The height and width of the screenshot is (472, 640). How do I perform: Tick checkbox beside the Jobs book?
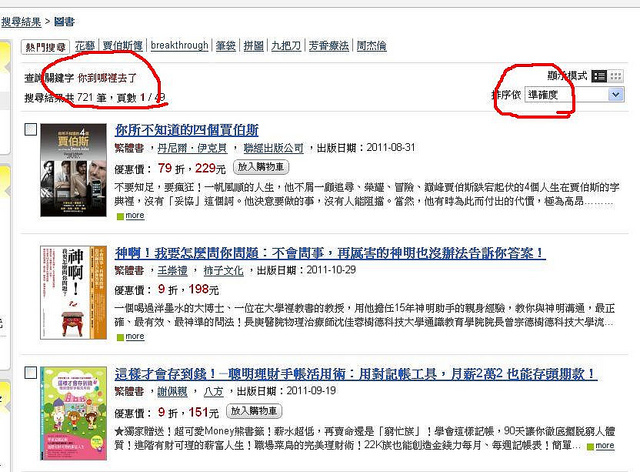[31, 129]
